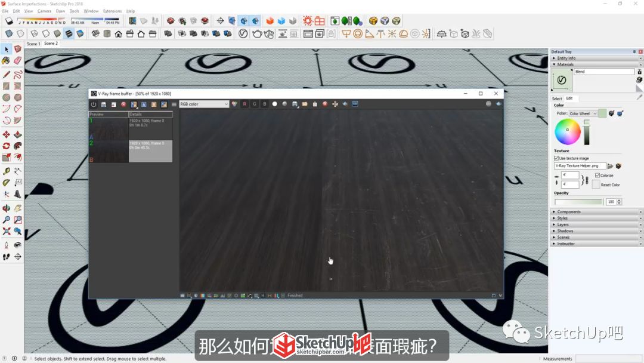Open the frame buffer history menu icon
The width and height of the screenshot is (644, 363).
pyautogui.click(x=174, y=104)
